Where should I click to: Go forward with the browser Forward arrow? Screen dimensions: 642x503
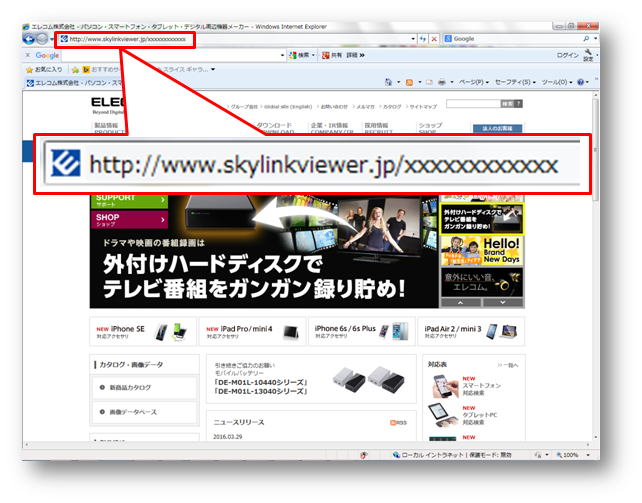[42, 39]
